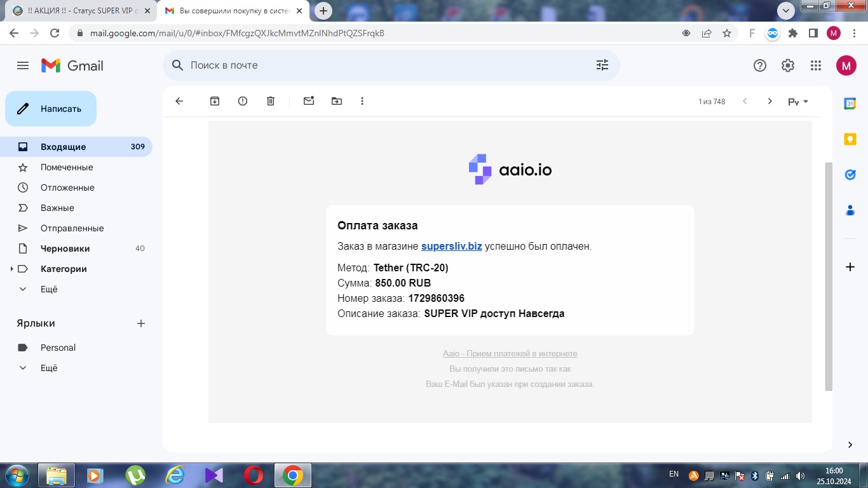868x488 pixels.
Task: Mark the email as unread
Action: [309, 101]
